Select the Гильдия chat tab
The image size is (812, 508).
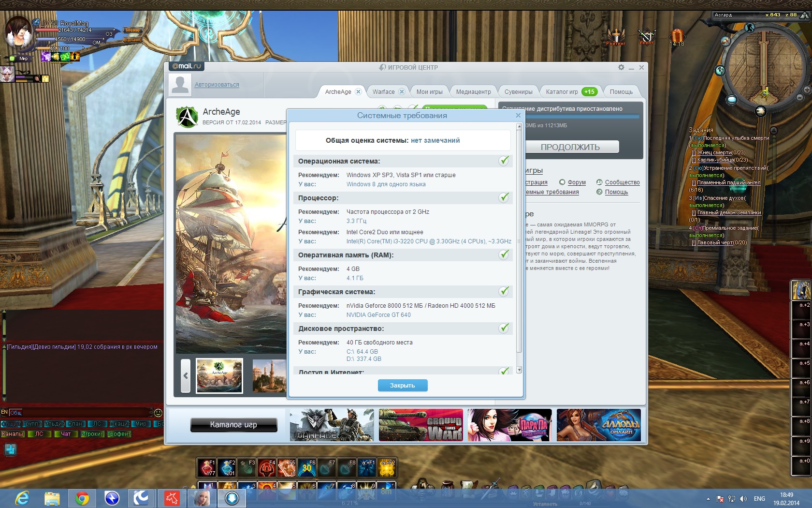(54, 424)
